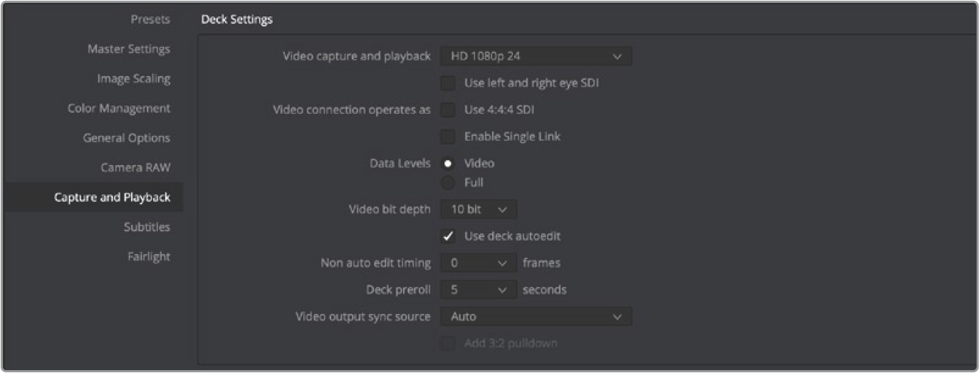The height and width of the screenshot is (373, 980).
Task: Switch to General Options panel
Action: pos(127,137)
